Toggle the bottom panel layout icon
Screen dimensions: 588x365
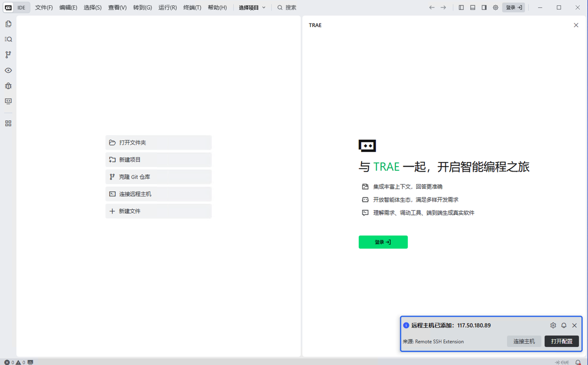click(473, 7)
